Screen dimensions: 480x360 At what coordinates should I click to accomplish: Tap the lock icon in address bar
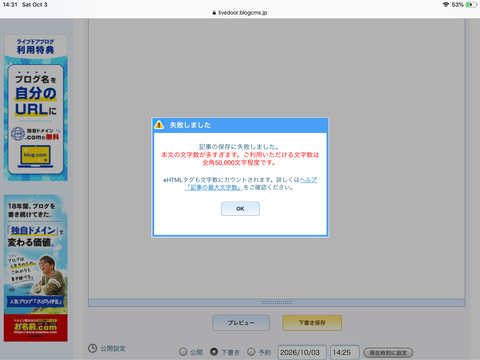[214, 13]
